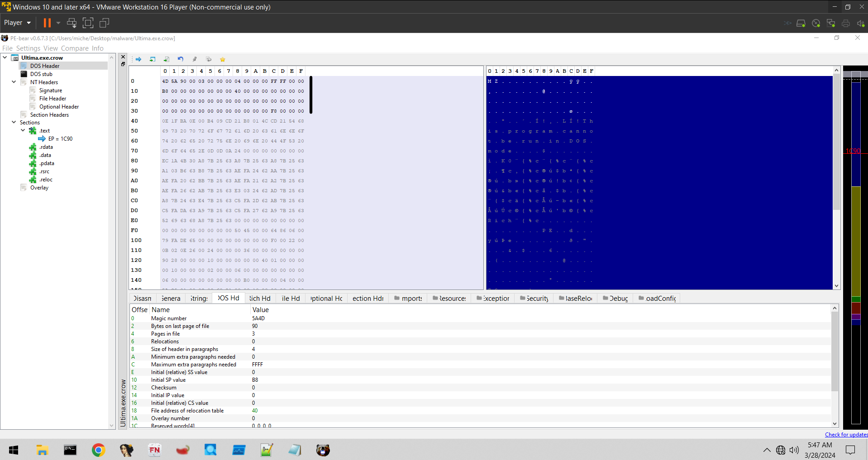Open the Player dropdown menu

pos(17,23)
